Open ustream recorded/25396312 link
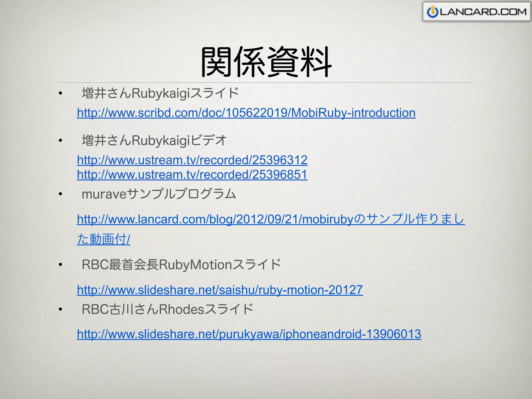The height and width of the screenshot is (399, 532). tap(192, 160)
